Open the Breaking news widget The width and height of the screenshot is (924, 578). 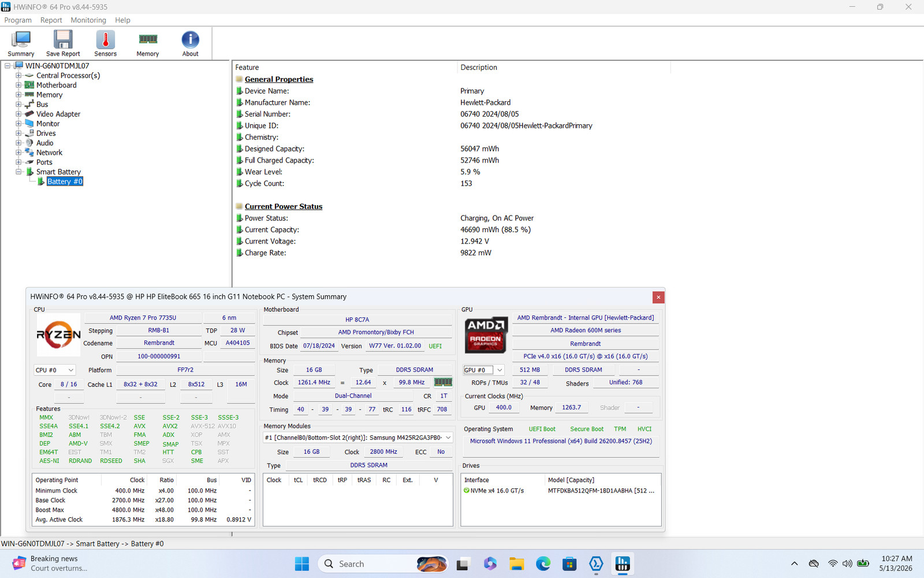click(x=50, y=564)
